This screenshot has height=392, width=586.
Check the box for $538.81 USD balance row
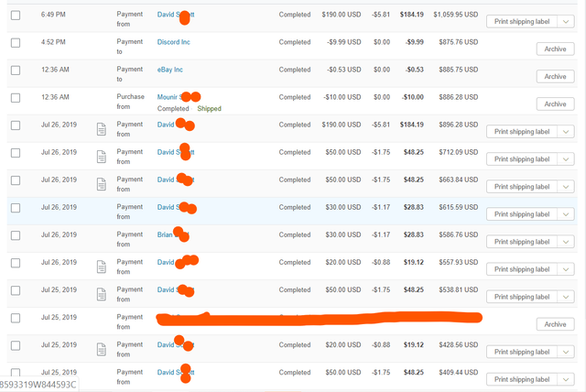16,290
